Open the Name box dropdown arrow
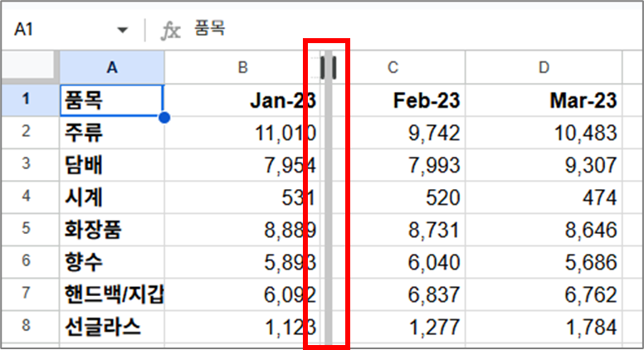 [122, 30]
